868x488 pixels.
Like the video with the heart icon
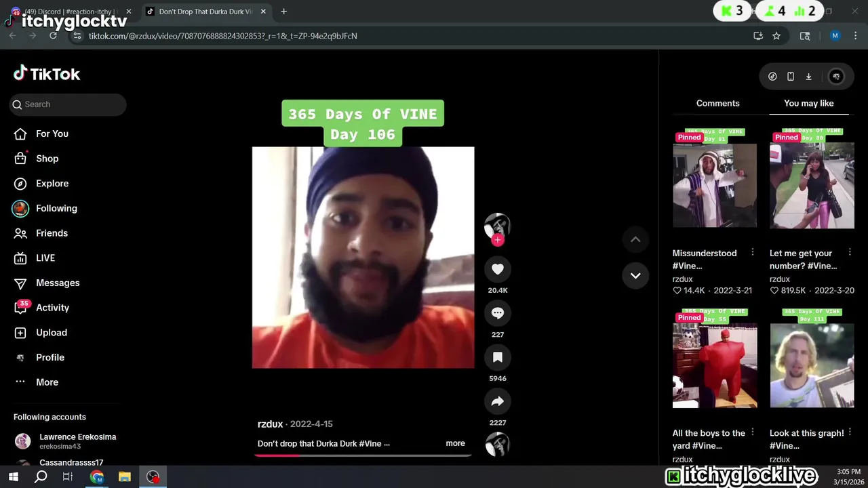point(497,269)
